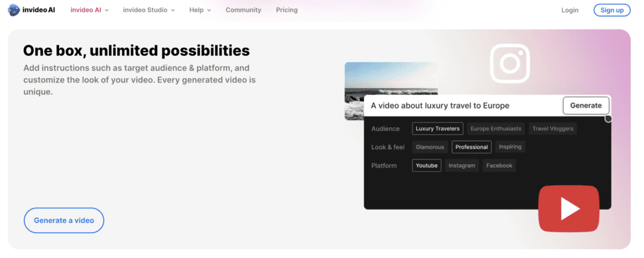The width and height of the screenshot is (644, 258).
Task: Click the Instagram logo icon
Action: click(509, 64)
